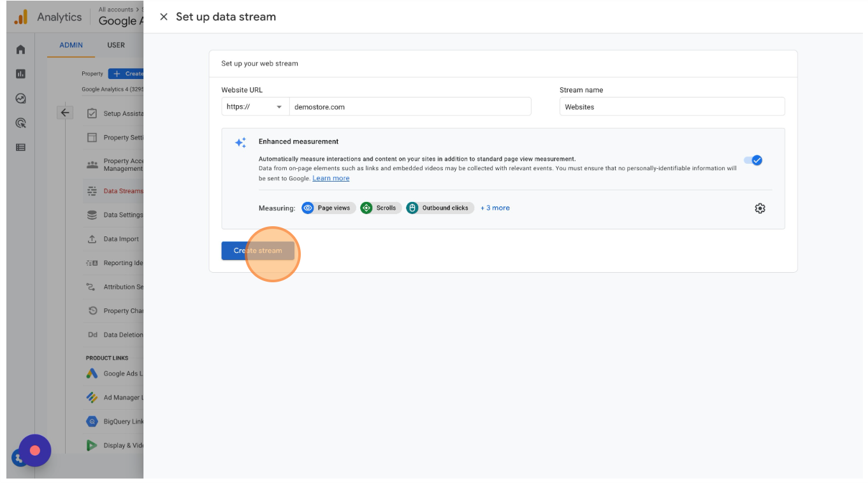This screenshot has width=868, height=483.
Task: Click the Google Analytics logo
Action: tap(21, 17)
